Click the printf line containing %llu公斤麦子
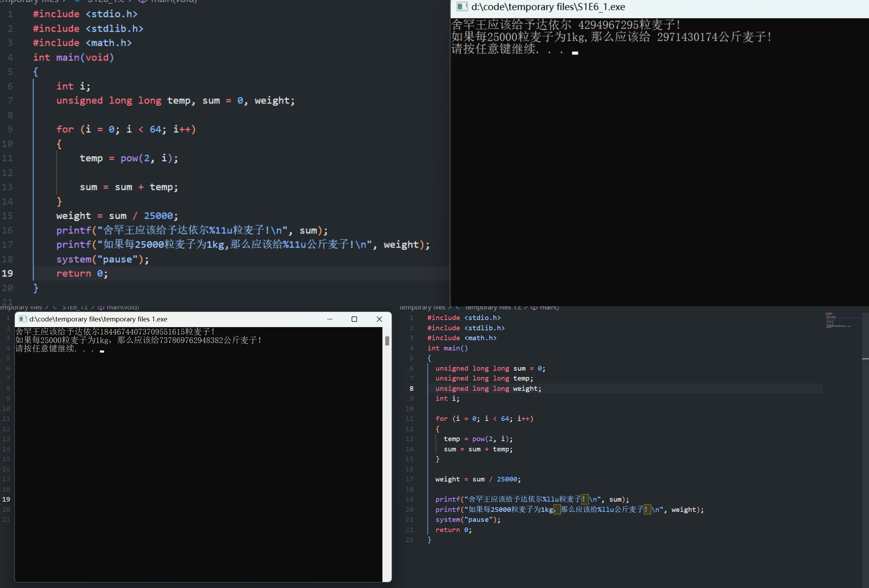Screen dimensions: 869x588 pyautogui.click(x=569, y=509)
